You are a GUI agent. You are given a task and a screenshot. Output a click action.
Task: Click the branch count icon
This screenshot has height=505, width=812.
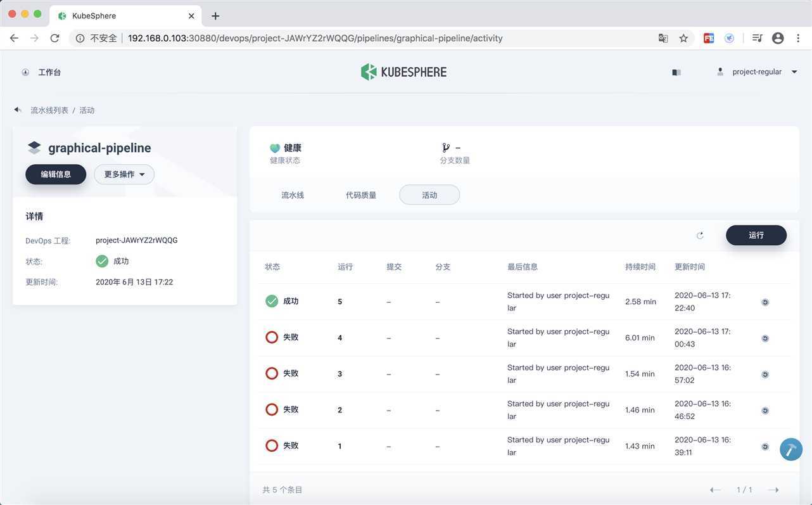click(446, 148)
